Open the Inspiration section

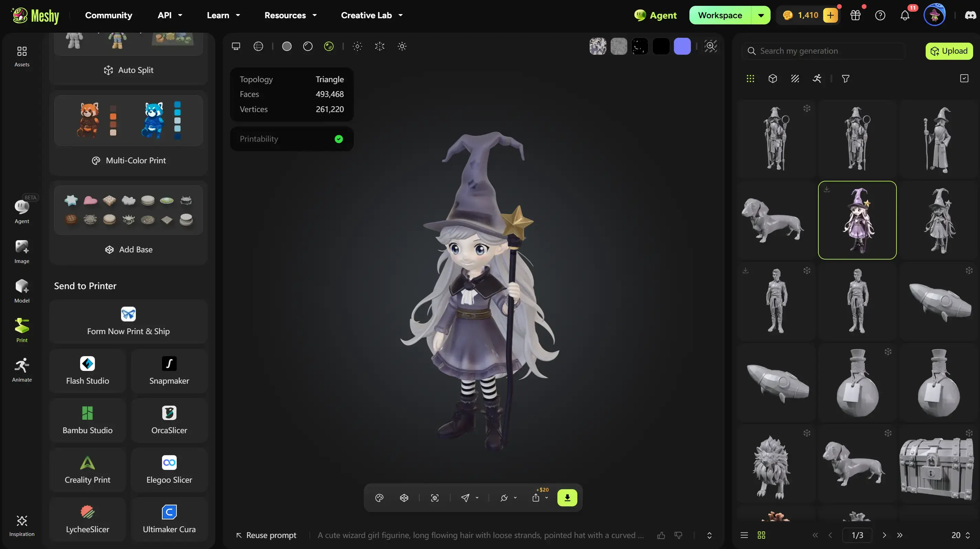click(x=22, y=525)
